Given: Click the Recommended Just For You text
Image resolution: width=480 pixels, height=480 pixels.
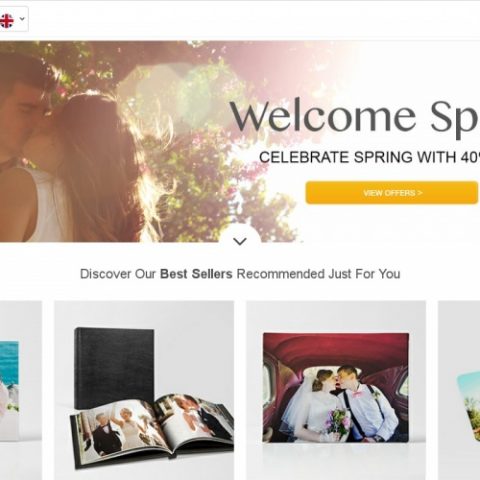Looking at the screenshot, I should tap(318, 274).
